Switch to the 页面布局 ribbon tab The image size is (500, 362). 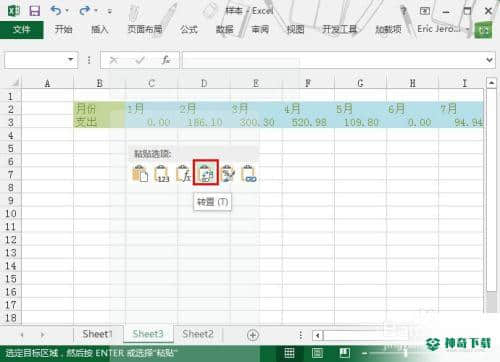[x=145, y=30]
